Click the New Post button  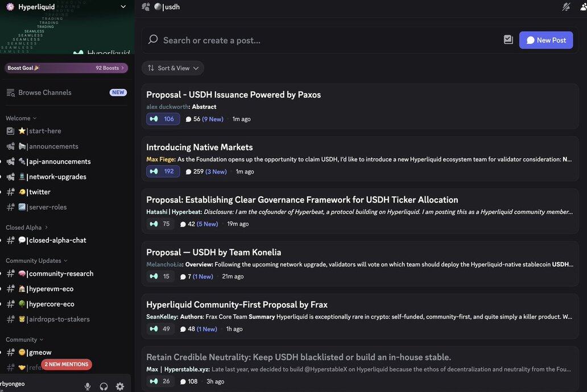click(x=546, y=40)
